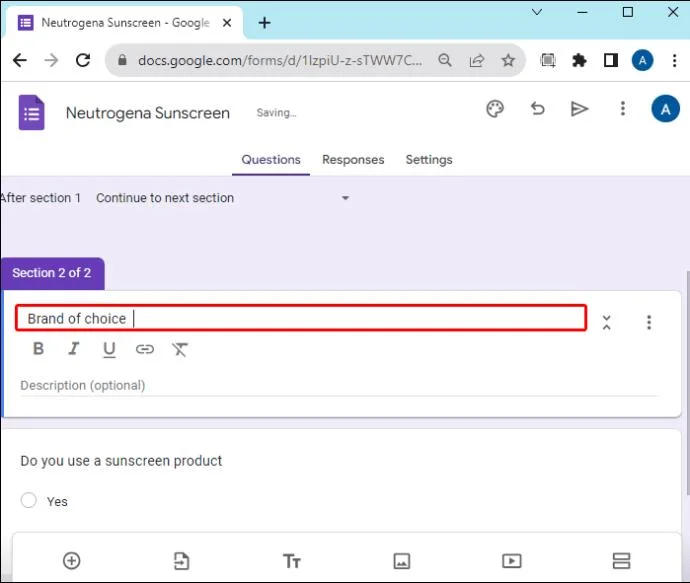This screenshot has height=583, width=690.
Task: Remove formatting from the section title
Action: tap(180, 349)
